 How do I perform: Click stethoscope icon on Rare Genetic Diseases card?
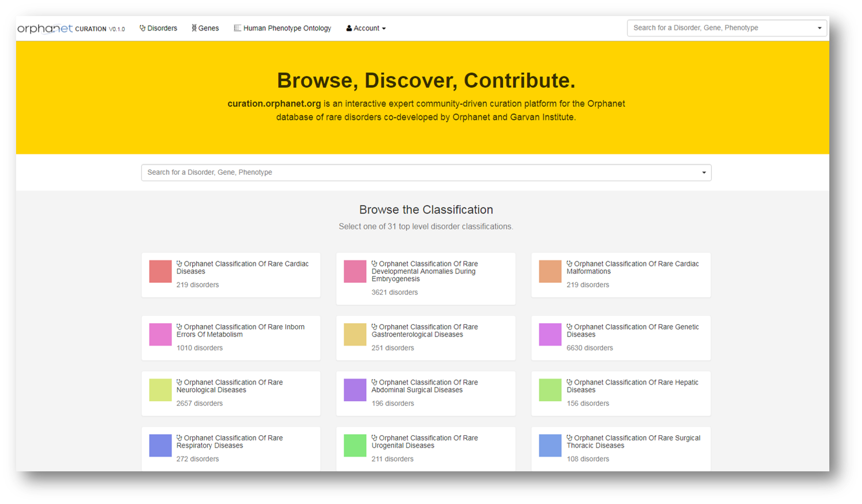pos(569,327)
